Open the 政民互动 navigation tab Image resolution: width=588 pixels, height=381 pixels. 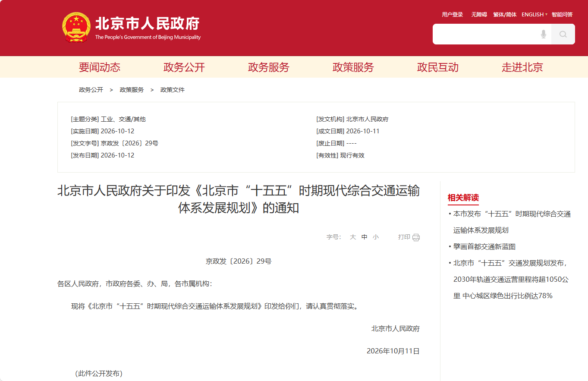[x=438, y=67]
